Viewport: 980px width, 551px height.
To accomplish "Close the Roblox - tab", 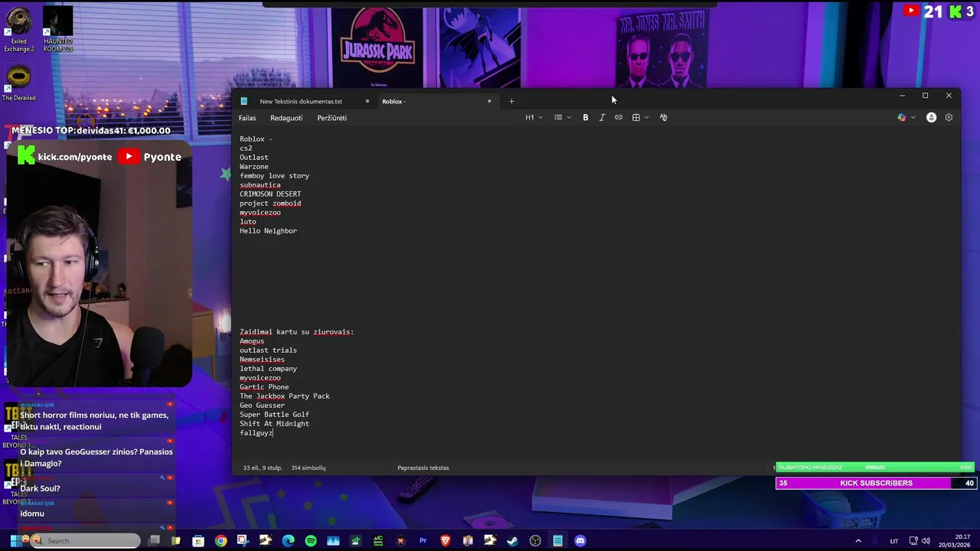I will (x=489, y=101).
